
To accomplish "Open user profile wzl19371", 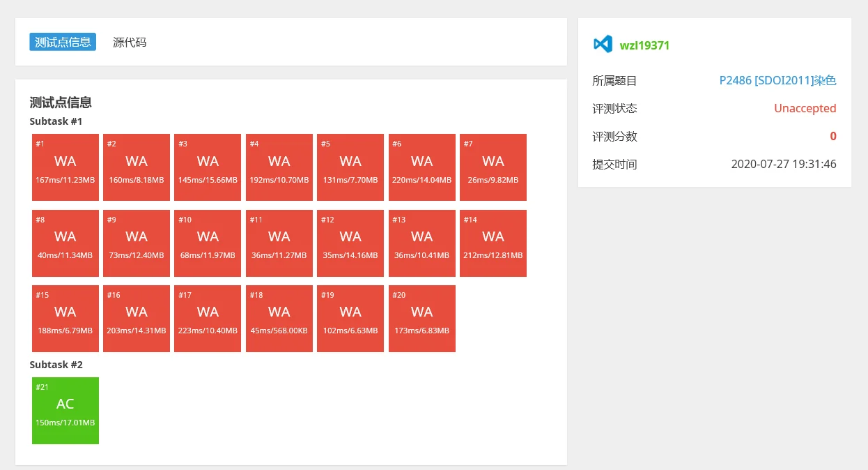I will [644, 45].
